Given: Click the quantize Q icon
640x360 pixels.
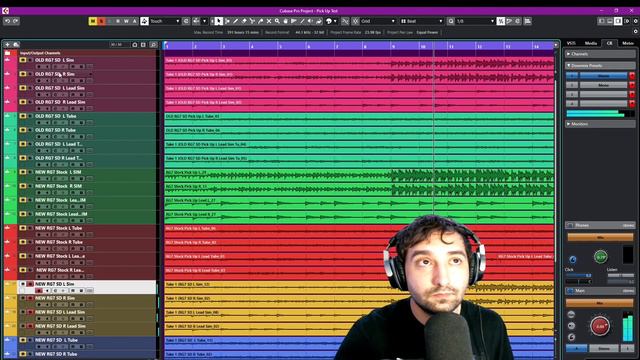Looking at the screenshot, I should [x=451, y=21].
